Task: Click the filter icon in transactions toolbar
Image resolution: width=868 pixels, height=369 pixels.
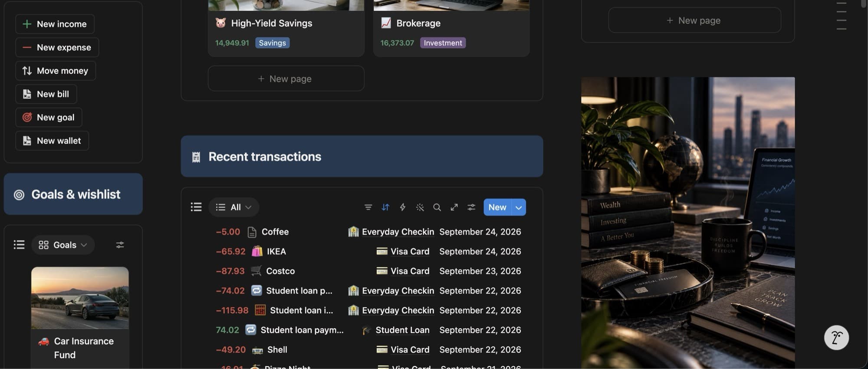Action: (x=368, y=207)
